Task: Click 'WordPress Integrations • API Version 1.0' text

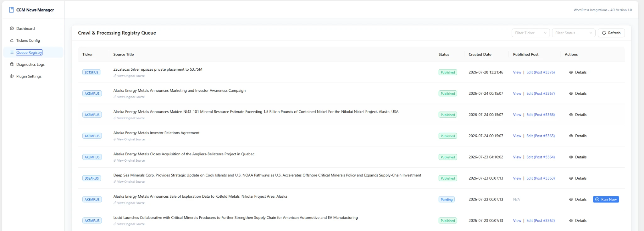Action: (602, 10)
